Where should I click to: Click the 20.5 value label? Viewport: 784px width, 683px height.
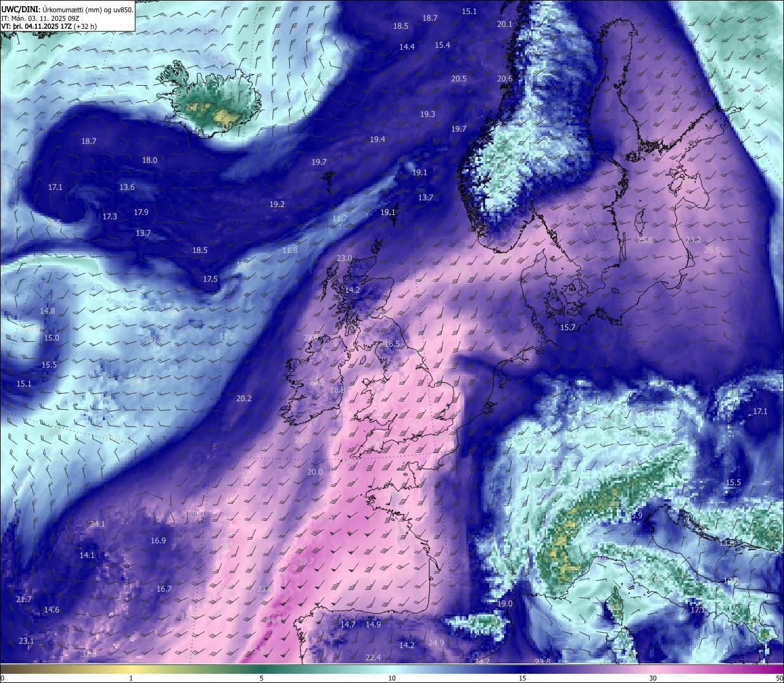[459, 79]
